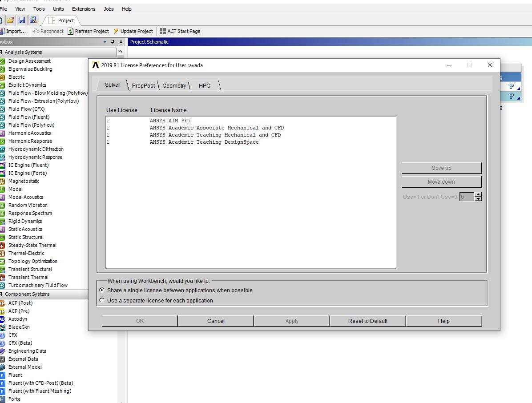Switch to the Geometry tab
This screenshot has height=403, width=532.
tap(174, 86)
